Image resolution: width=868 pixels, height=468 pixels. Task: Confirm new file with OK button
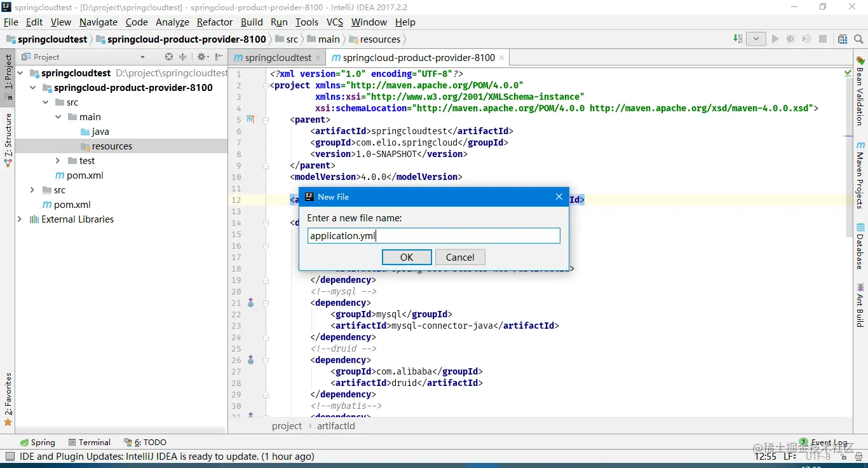pyautogui.click(x=407, y=257)
